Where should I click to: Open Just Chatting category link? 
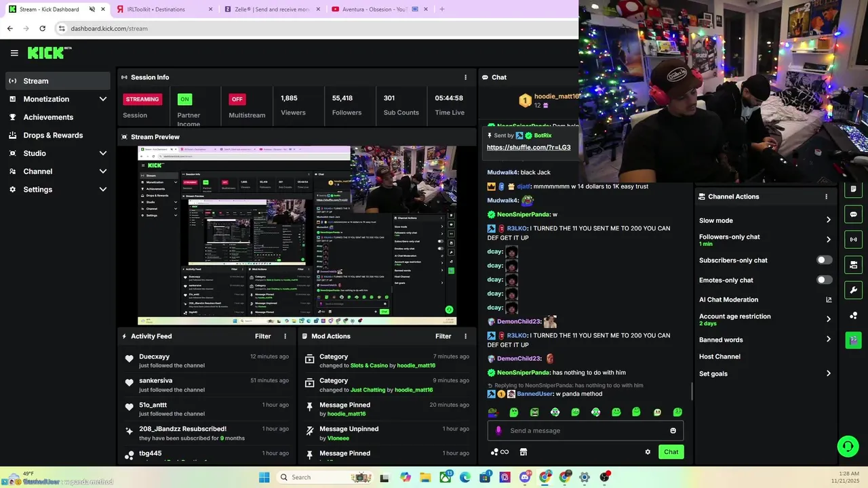click(369, 390)
